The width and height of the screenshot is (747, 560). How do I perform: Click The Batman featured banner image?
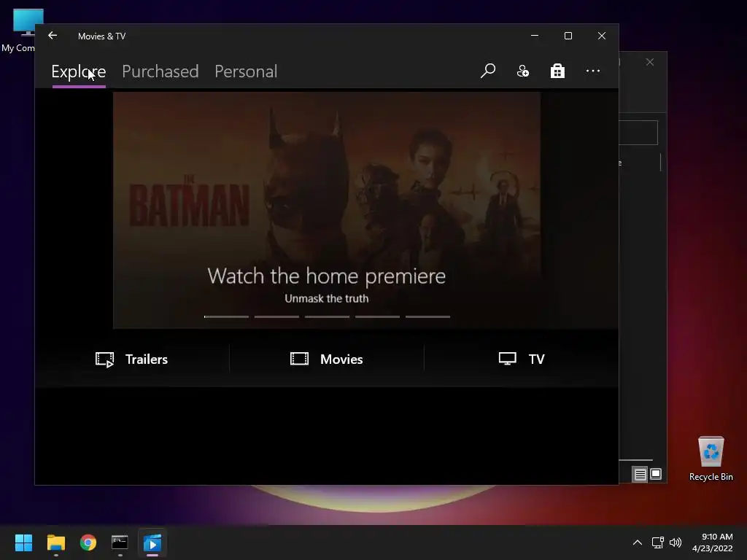[x=327, y=210]
